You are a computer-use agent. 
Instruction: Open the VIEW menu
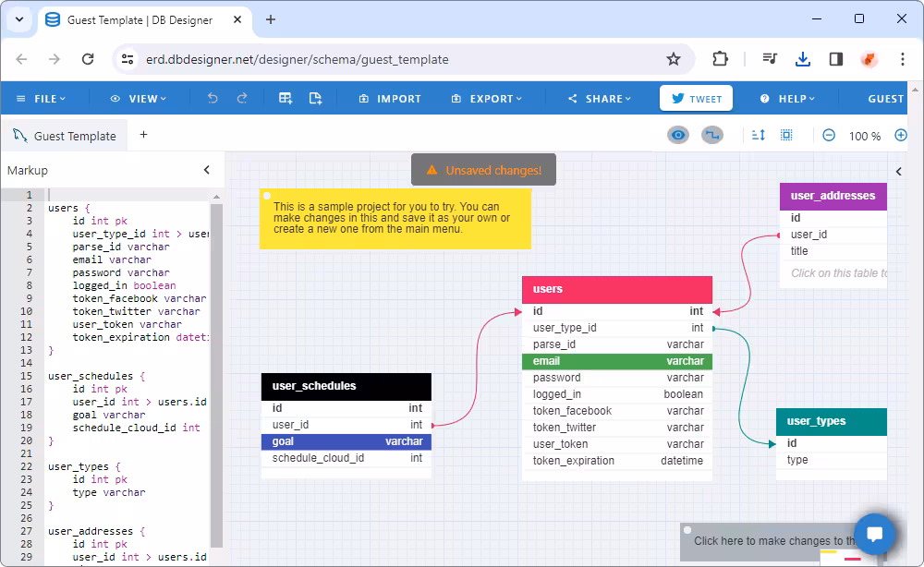pos(139,99)
